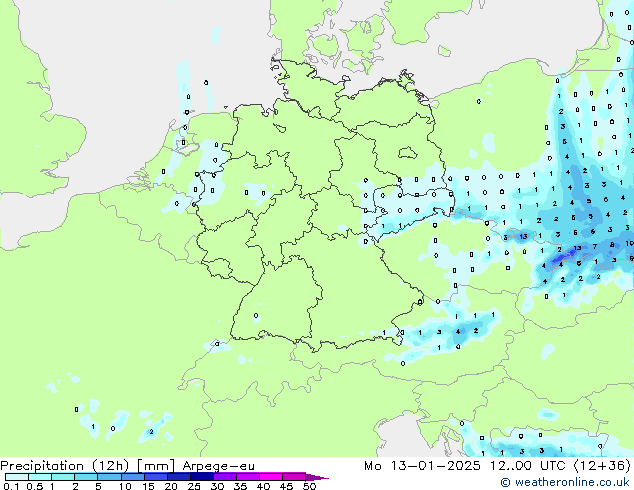Click the 40–45 mm magenta legend swatch
Image resolution: width=634 pixels, height=490 pixels.
tap(271, 477)
